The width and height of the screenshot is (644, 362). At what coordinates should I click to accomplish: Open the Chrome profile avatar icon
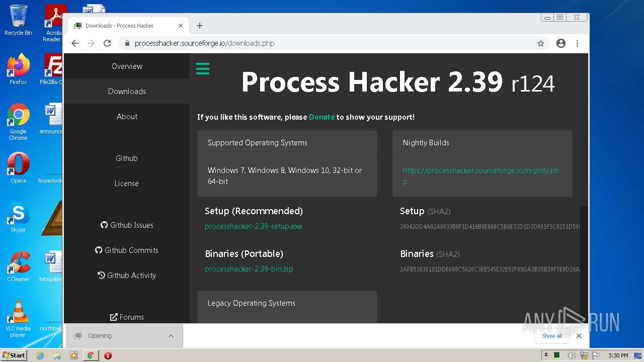point(561,43)
